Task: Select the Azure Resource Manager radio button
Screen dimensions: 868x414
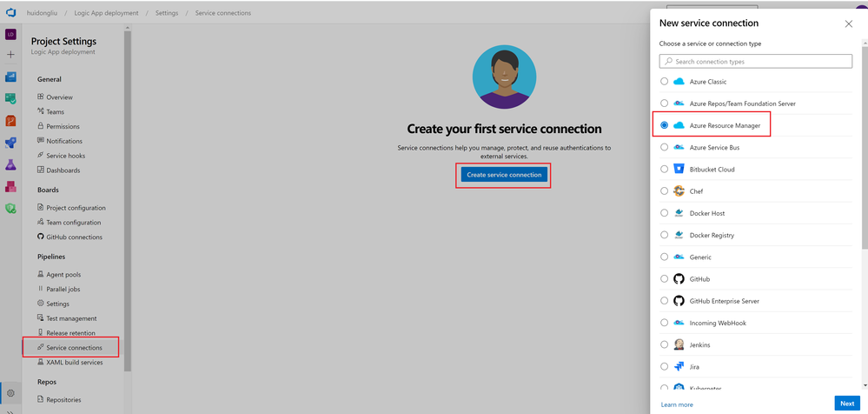Action: (665, 126)
